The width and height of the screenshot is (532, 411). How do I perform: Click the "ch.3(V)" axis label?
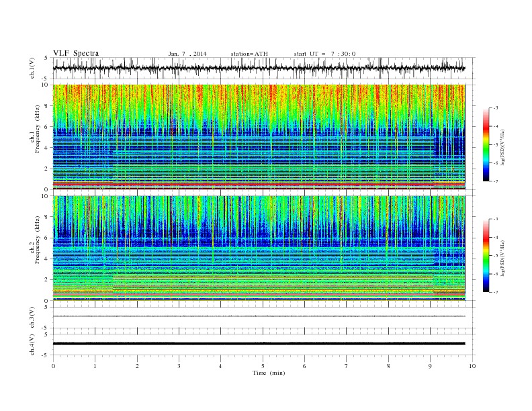coord(32,318)
